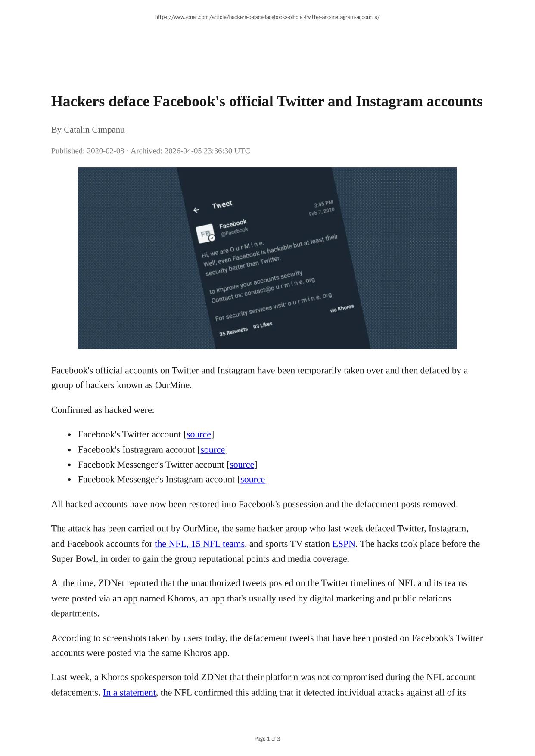
Task: Click the @Facebook handle in the tweet
Action: (234, 232)
